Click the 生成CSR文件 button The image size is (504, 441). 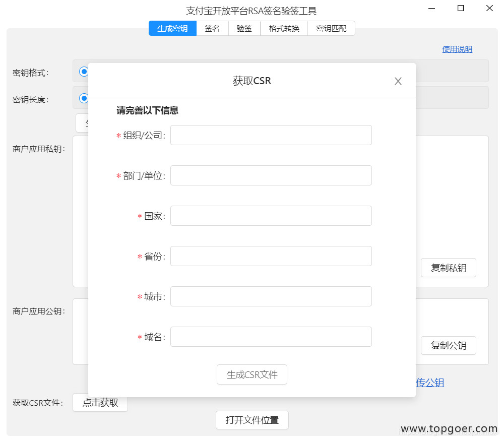click(252, 374)
